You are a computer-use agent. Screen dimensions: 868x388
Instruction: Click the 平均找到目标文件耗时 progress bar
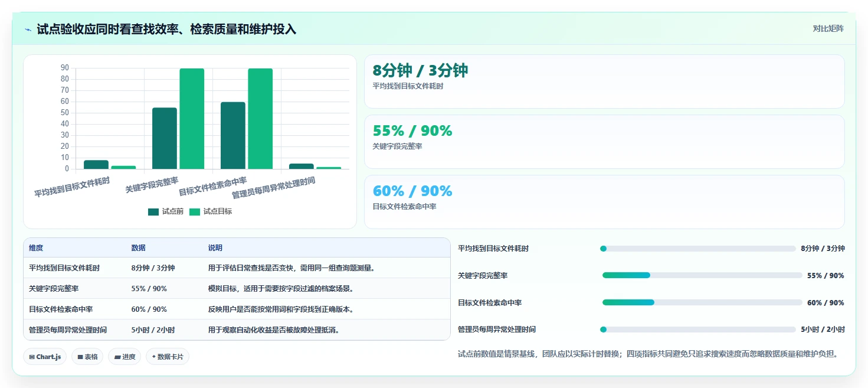(x=698, y=249)
